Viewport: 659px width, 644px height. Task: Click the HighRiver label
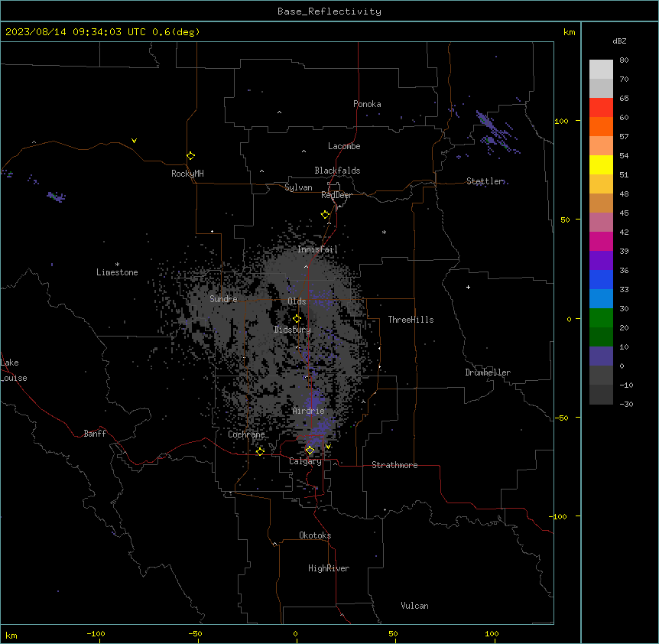point(329,568)
